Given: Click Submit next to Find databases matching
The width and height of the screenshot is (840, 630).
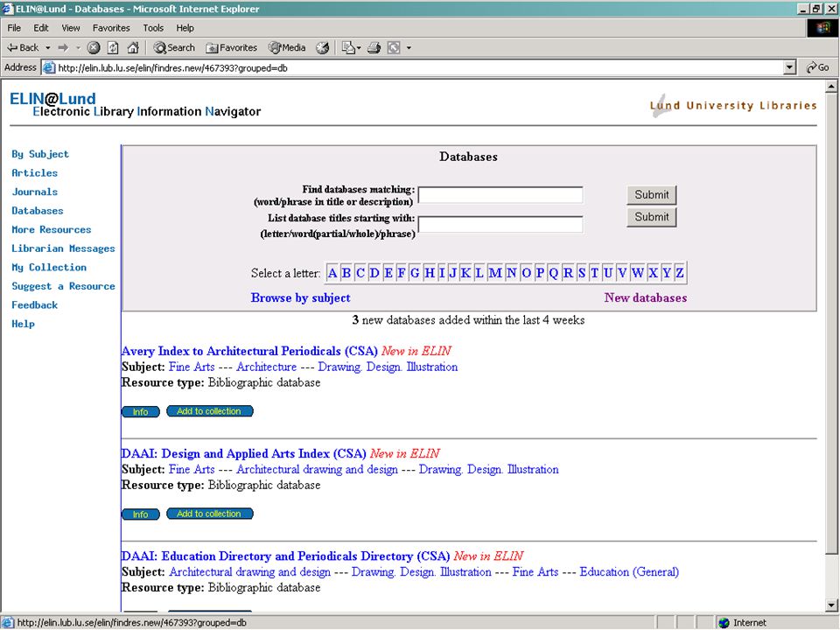Looking at the screenshot, I should click(651, 195).
